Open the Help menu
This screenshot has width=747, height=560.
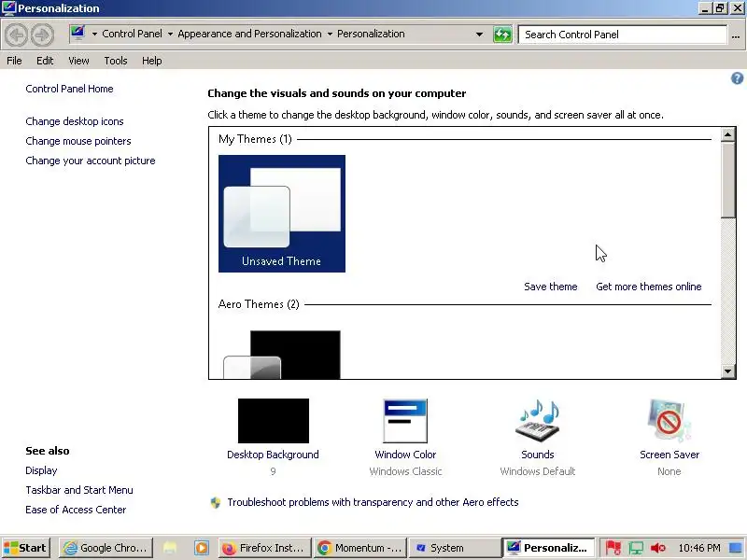152,61
